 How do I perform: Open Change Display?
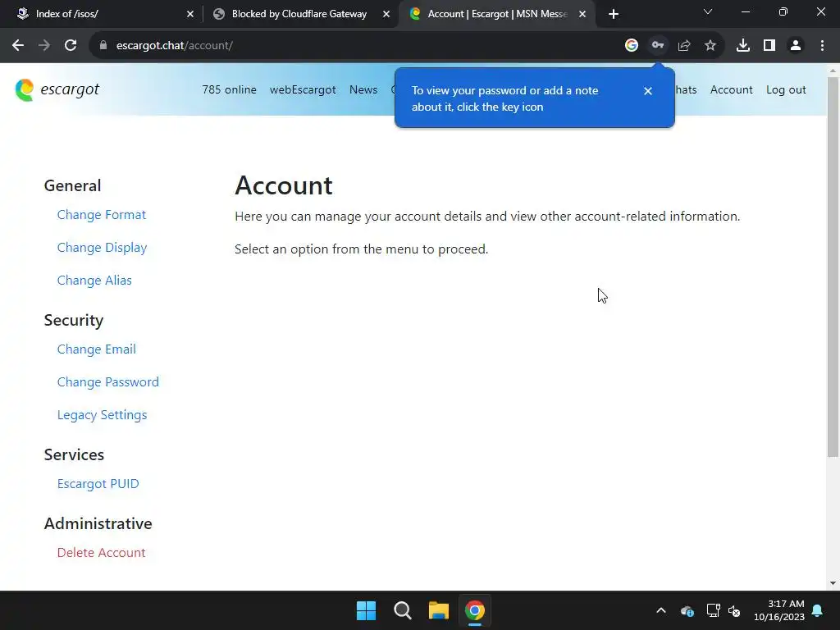[x=102, y=248]
